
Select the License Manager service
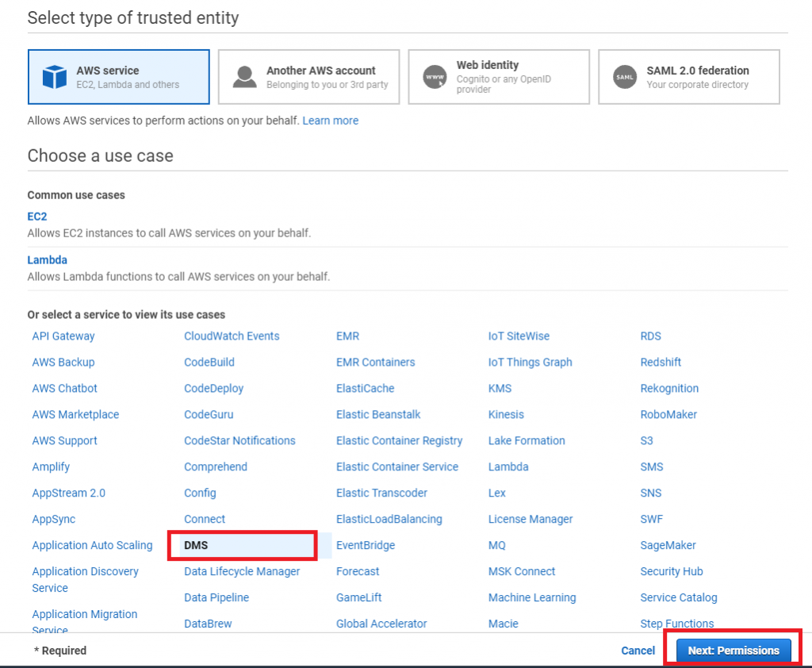pos(530,519)
